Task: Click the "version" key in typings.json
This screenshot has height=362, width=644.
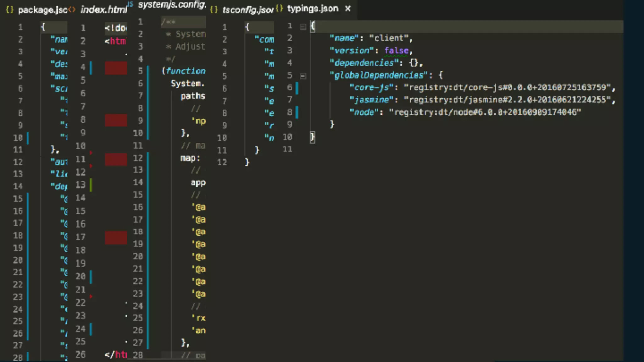Action: (x=352, y=51)
